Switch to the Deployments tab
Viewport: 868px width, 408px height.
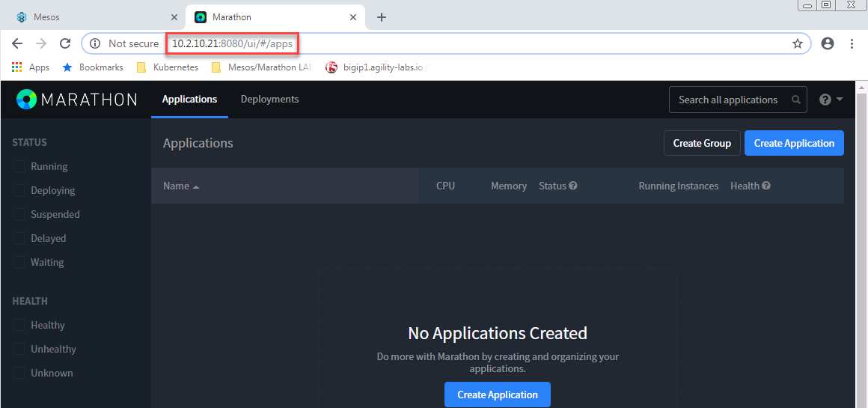click(269, 100)
